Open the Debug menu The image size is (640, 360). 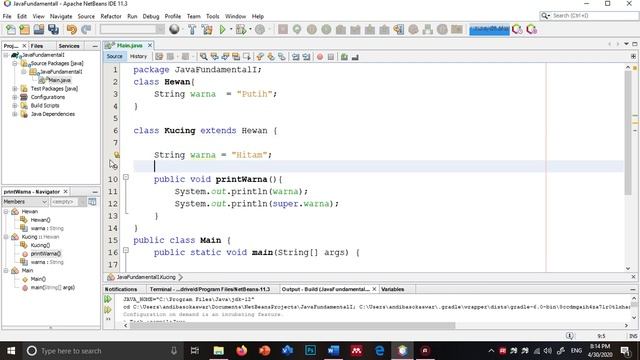click(151, 16)
